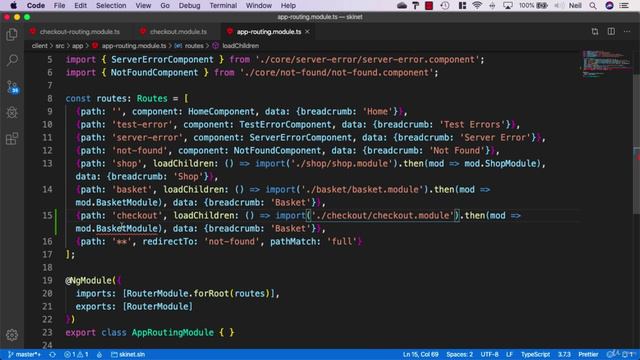
Task: Click RouterModule.forRoot(routes) on line 20
Action: coord(198,293)
